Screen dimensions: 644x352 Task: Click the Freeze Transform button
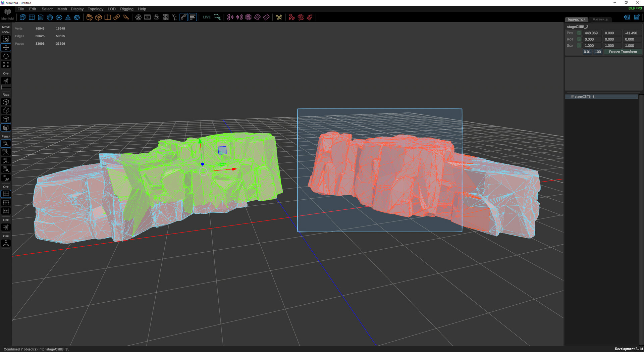coord(623,52)
